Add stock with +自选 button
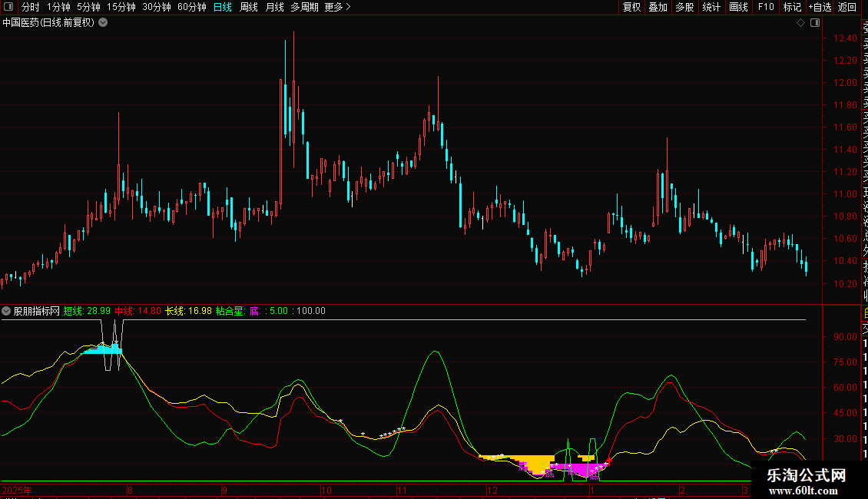Viewport: 868px width, 499px height. [x=820, y=7]
